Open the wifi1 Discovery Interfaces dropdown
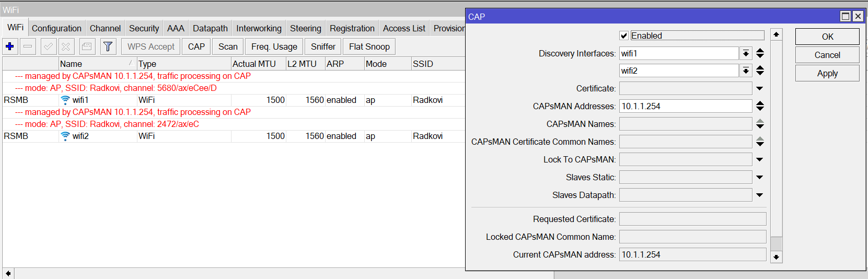 [x=746, y=53]
